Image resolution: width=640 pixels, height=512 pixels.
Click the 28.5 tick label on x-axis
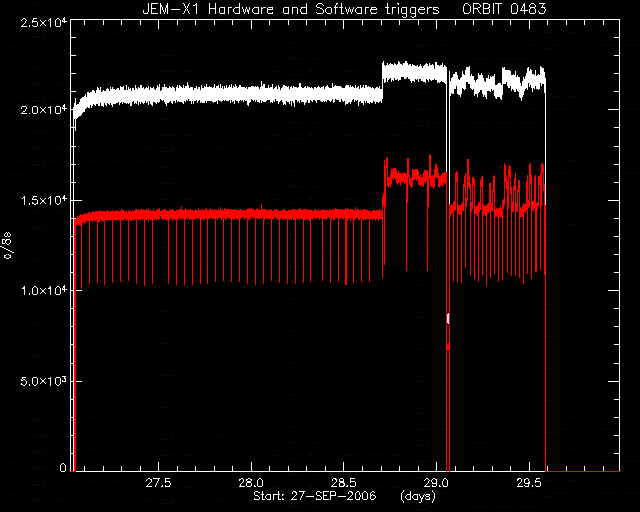click(344, 483)
